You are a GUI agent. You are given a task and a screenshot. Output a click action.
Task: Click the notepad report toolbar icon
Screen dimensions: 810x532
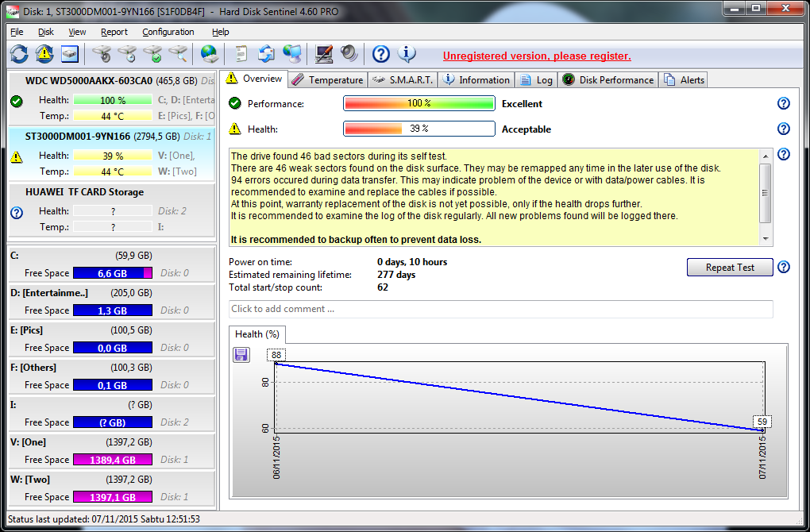[x=241, y=54]
